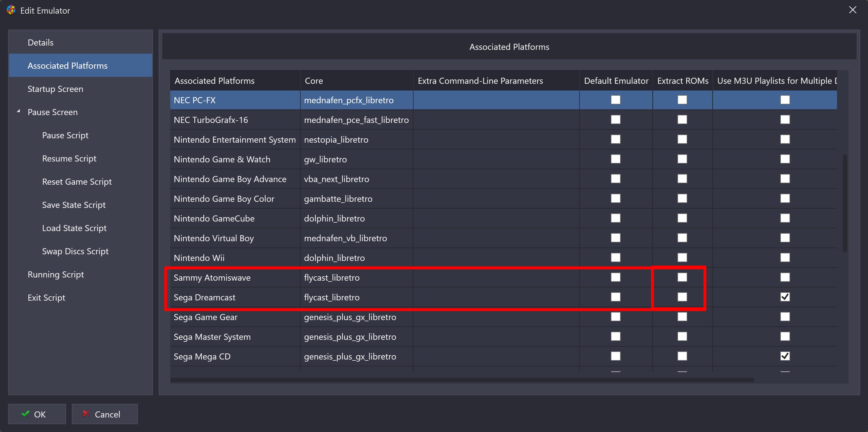Select the NEC TurboGrafx-16 platform cell
Screen dimensions: 868x432
[235, 120]
